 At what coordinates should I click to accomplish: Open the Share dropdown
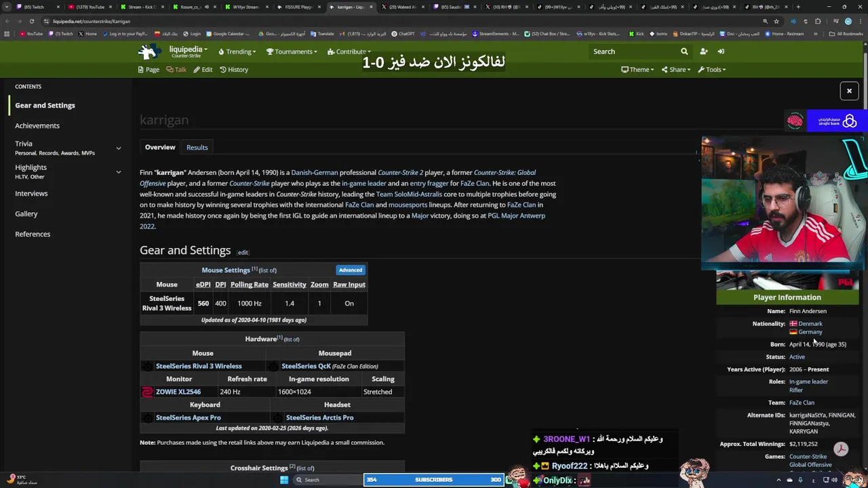[675, 69]
